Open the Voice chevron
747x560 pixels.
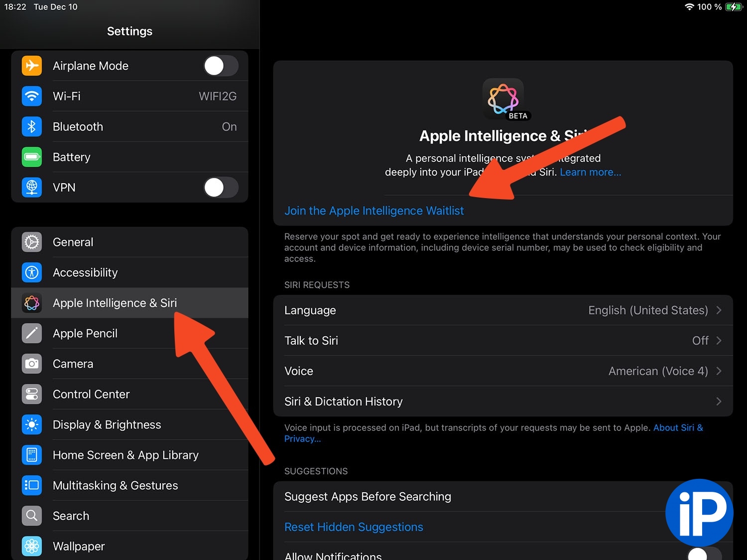click(x=719, y=371)
